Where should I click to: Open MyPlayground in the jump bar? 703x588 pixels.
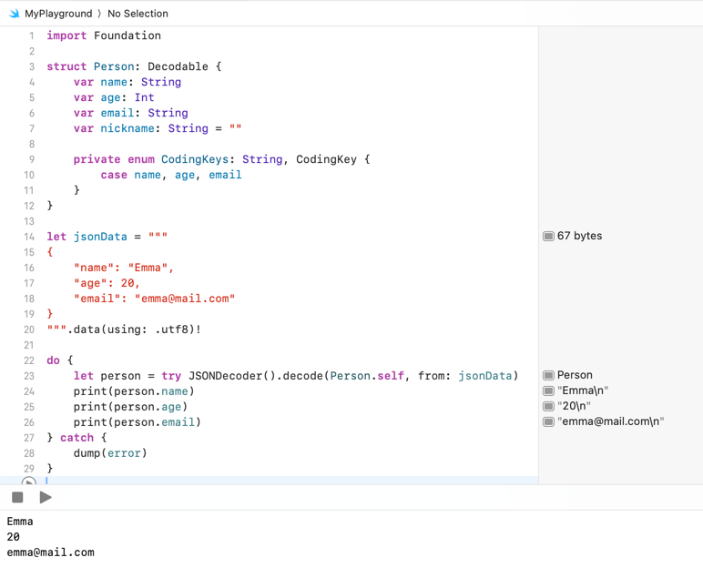point(58,14)
